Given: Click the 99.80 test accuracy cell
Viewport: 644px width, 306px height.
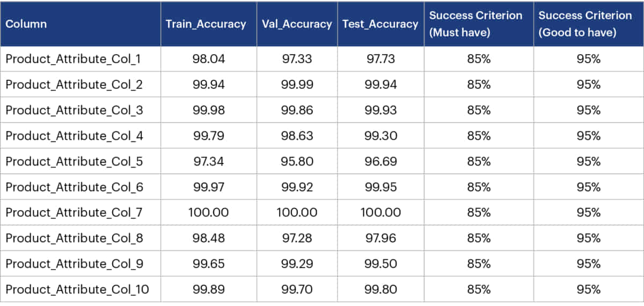Looking at the screenshot, I should pyautogui.click(x=380, y=289).
